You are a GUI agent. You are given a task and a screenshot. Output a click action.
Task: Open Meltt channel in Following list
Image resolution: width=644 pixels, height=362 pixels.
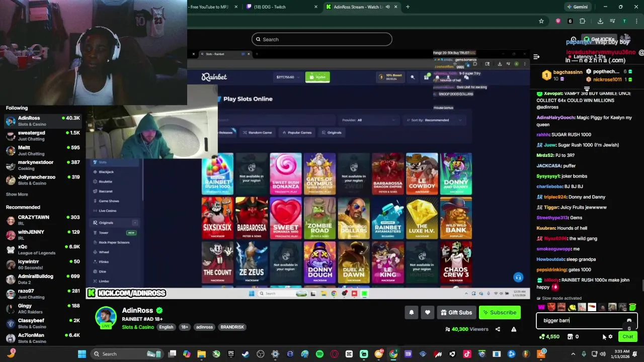click(42, 150)
